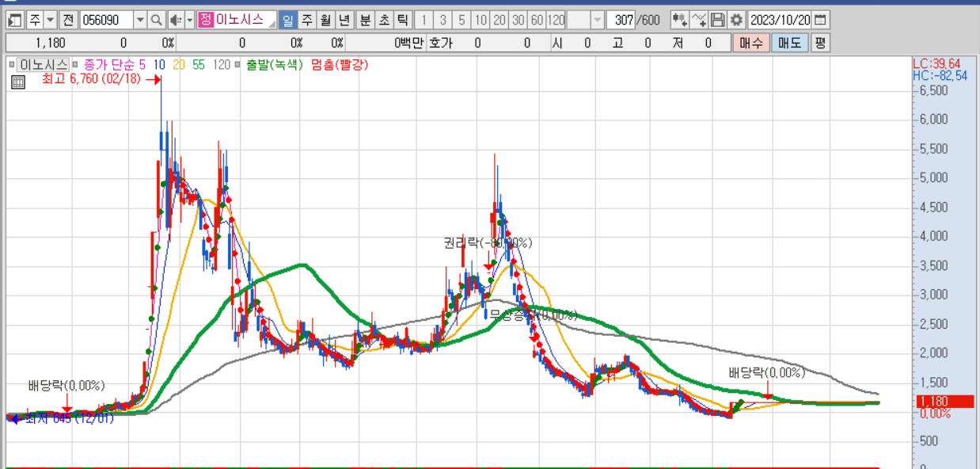The height and width of the screenshot is (469, 980).
Task: Click the 6,500 price axis label
Action: pos(933,91)
